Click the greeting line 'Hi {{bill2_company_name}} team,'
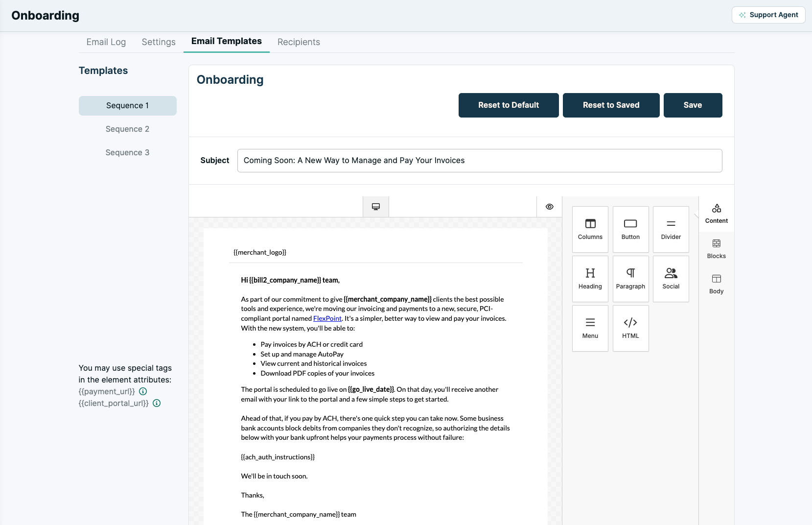The width and height of the screenshot is (812, 525). click(290, 280)
